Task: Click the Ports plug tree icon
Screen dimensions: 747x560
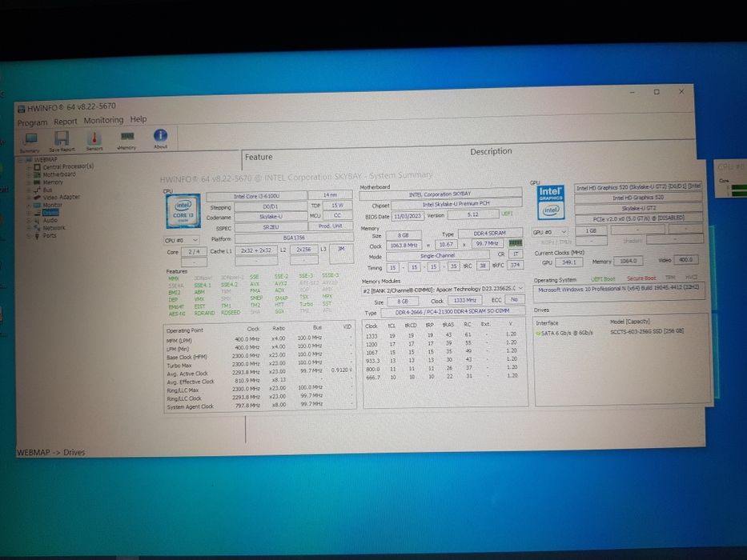Action: (37, 236)
